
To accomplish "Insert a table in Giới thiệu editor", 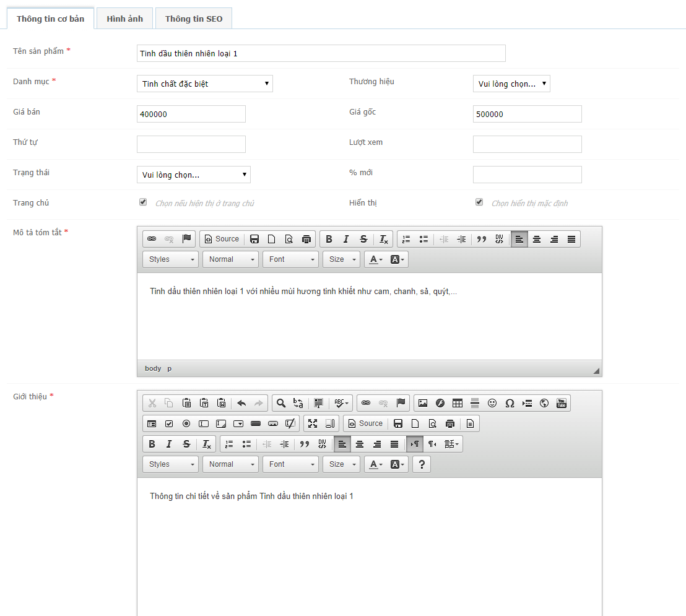I will pyautogui.click(x=457, y=403).
